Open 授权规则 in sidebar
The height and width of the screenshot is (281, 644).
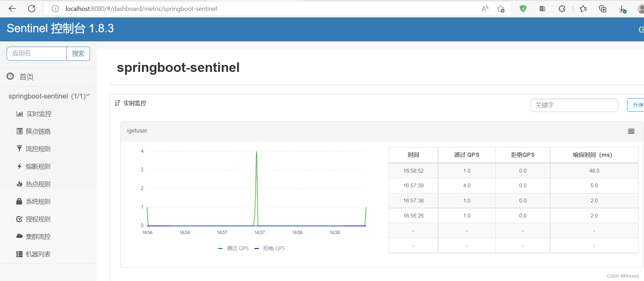point(38,219)
